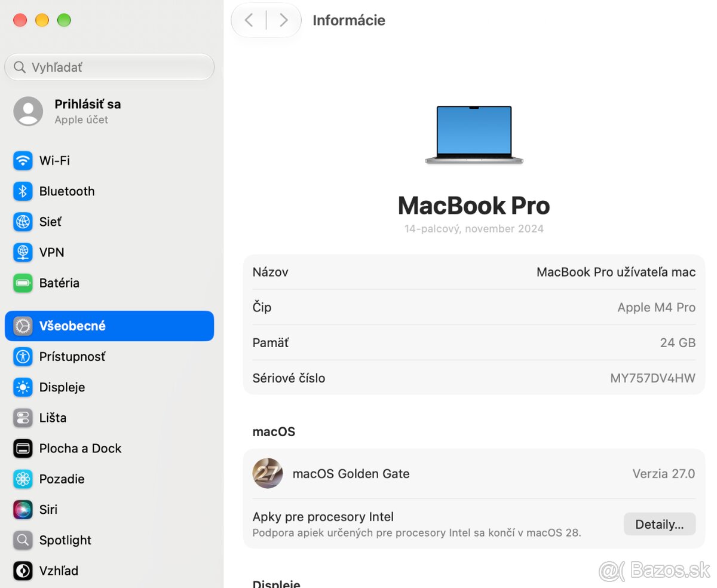Click the Apple account avatar icon
The width and height of the screenshot is (717, 588).
click(28, 111)
